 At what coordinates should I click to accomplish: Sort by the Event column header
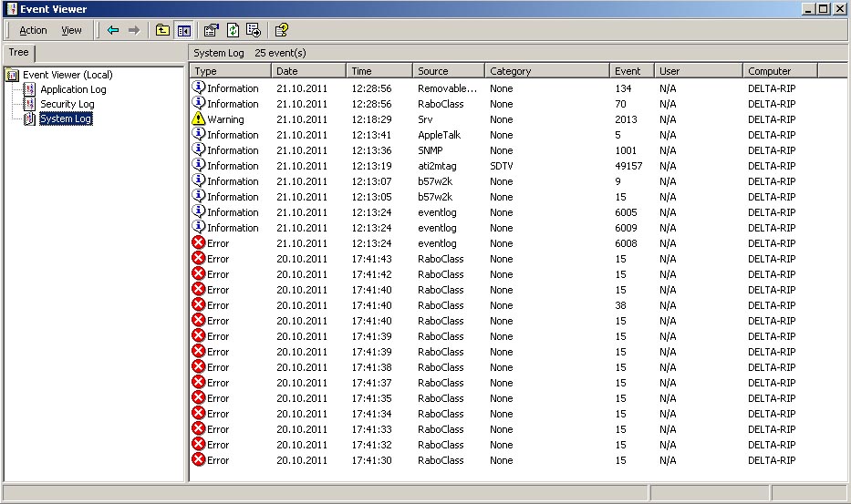tap(632, 70)
